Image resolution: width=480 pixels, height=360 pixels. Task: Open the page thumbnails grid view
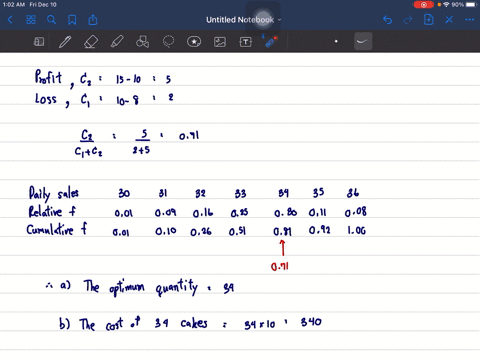31,20
